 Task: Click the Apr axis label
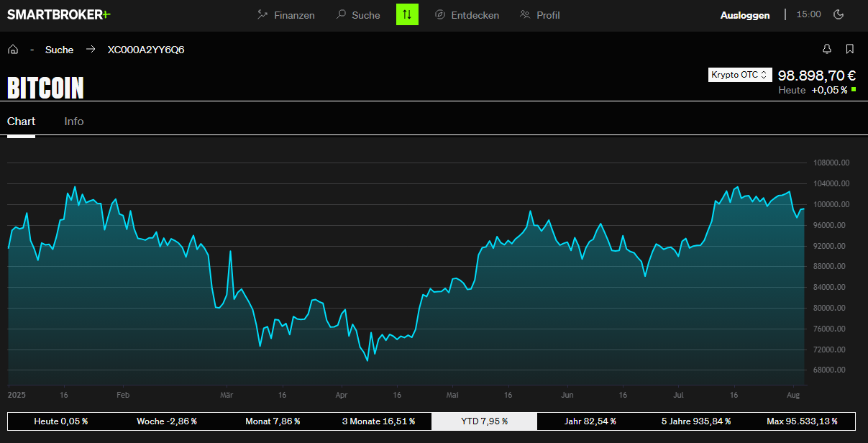tap(342, 396)
